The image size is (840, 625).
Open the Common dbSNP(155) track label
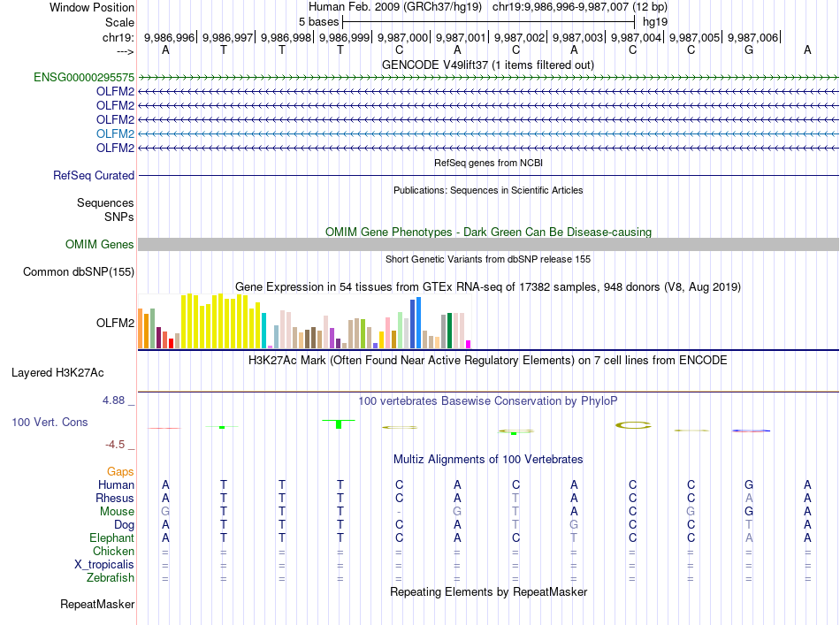79,272
